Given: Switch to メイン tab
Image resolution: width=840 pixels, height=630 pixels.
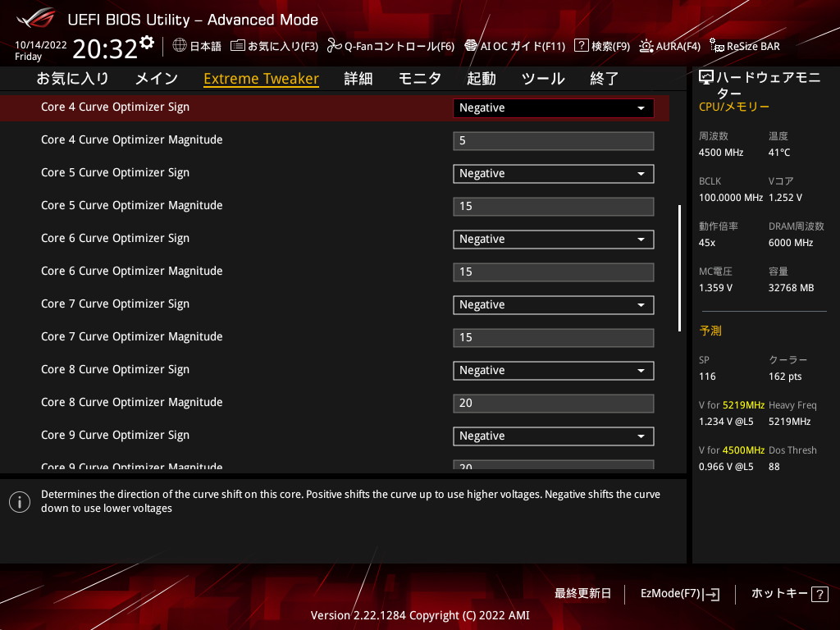Looking at the screenshot, I should [157, 79].
